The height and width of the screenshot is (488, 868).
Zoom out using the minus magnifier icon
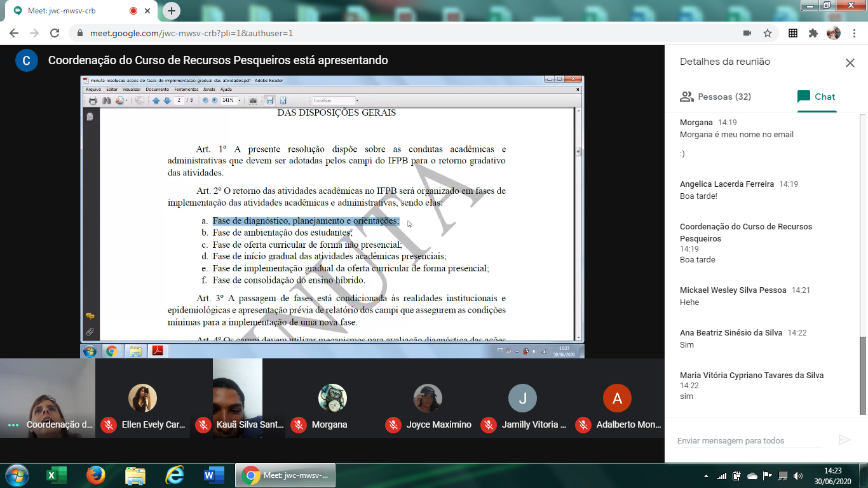205,100
